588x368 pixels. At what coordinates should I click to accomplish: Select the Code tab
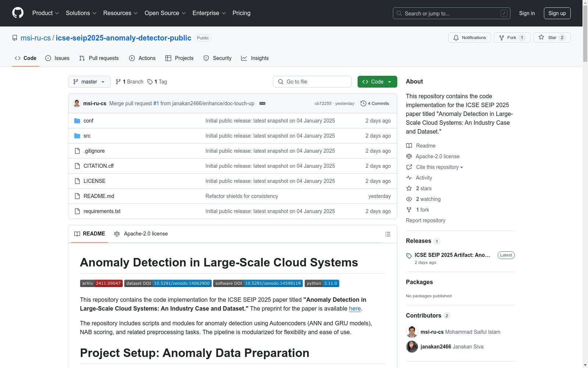(26, 58)
